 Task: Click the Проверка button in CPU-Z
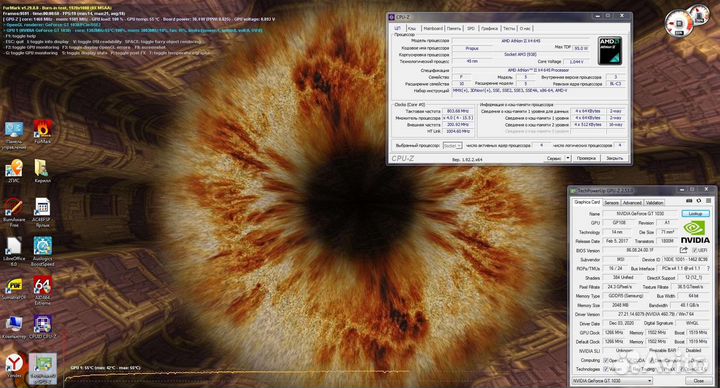586,158
